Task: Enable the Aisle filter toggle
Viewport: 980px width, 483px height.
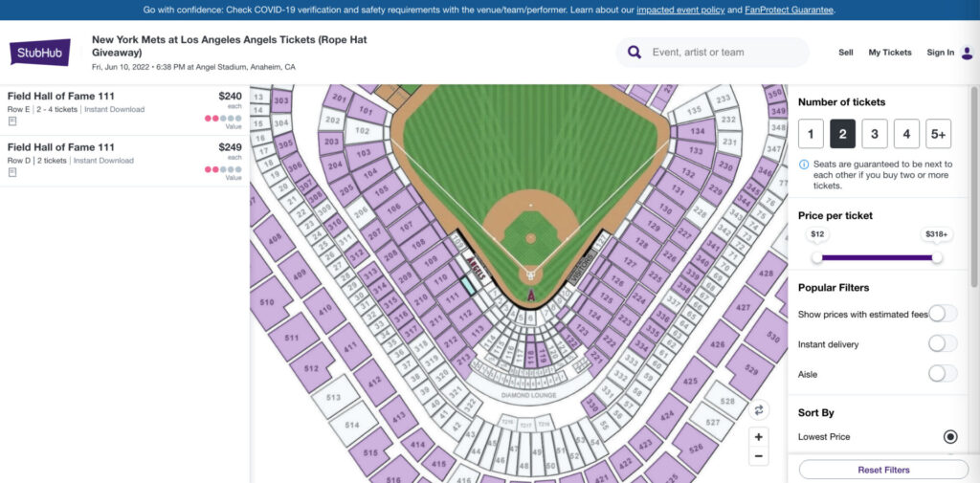Action: point(942,374)
